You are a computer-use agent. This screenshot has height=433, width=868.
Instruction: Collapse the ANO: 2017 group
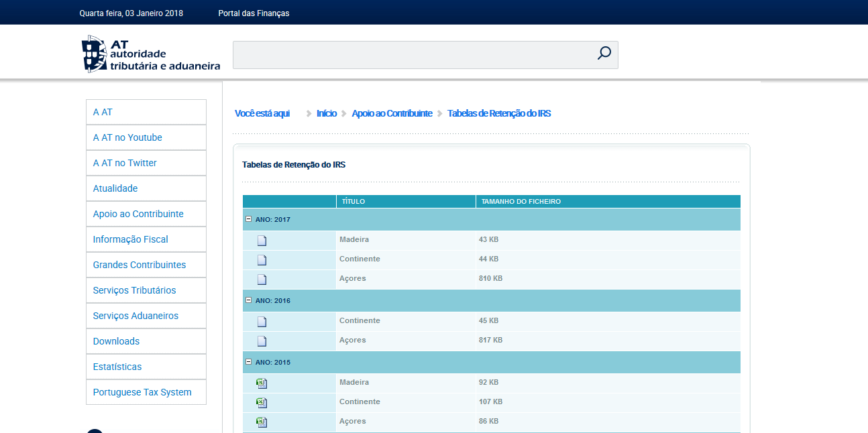248,219
